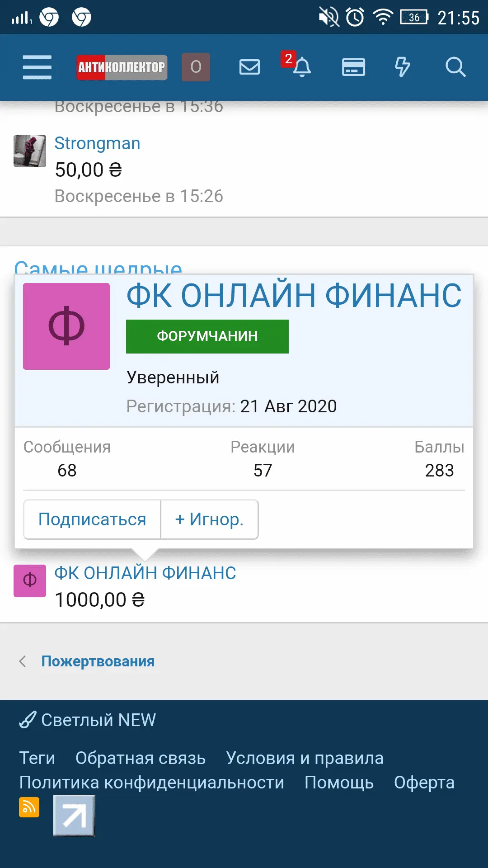Image resolution: width=488 pixels, height=868 pixels.
Task: Open the user account avatar "O"
Action: pyautogui.click(x=196, y=67)
